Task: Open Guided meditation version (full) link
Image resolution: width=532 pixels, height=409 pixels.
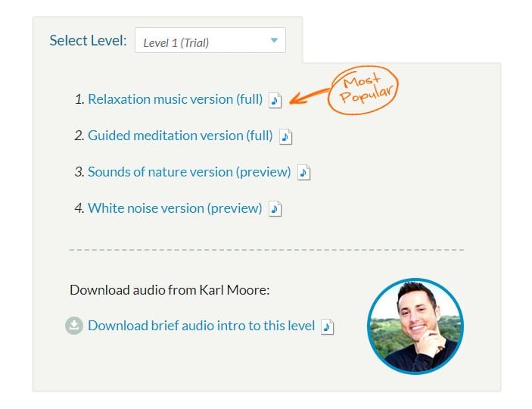Action: click(180, 136)
